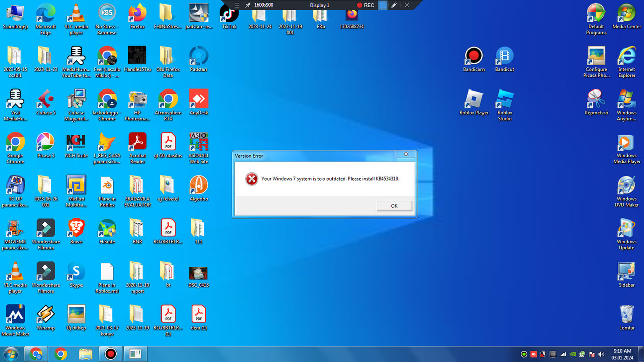The width and height of the screenshot is (644, 362).
Task: Click OK in the Version Error dialog
Action: pyautogui.click(x=394, y=206)
